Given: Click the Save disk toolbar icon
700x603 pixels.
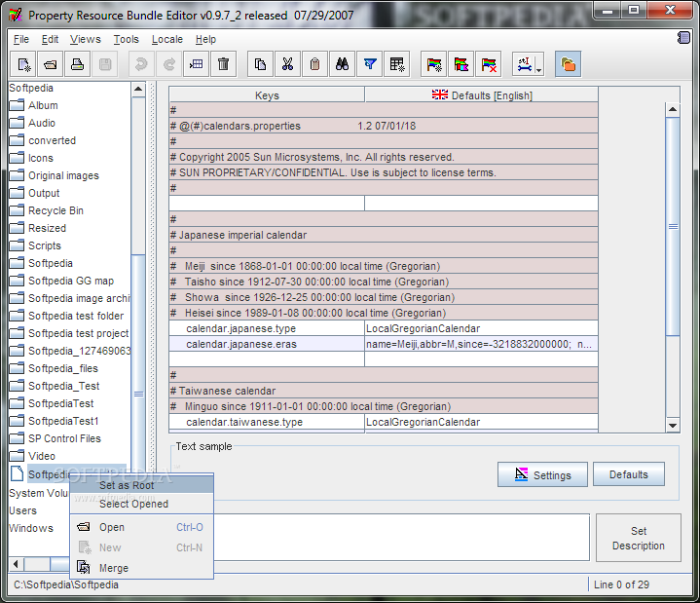Looking at the screenshot, I should [x=105, y=64].
